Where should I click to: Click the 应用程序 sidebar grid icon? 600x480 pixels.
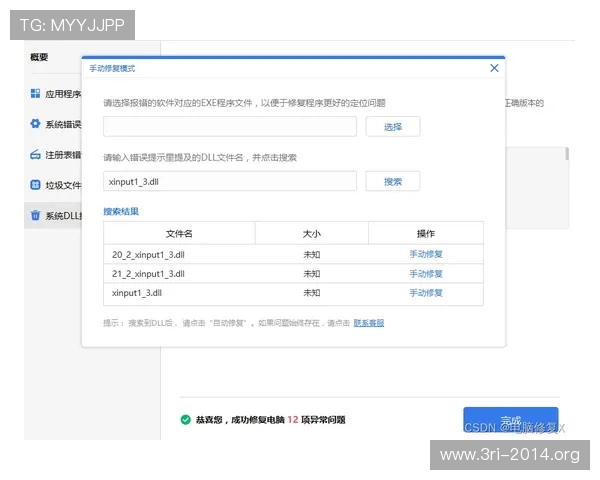(x=35, y=93)
